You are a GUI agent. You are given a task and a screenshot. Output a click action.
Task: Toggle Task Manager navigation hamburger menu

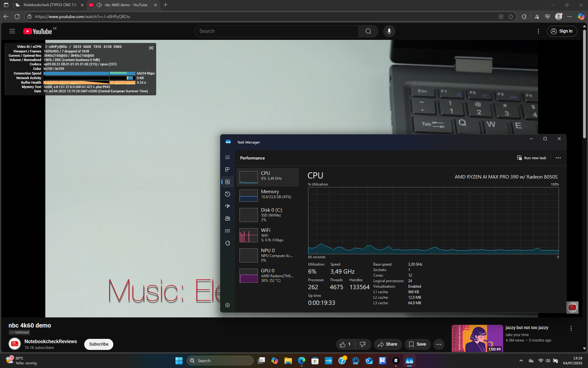pos(228,157)
